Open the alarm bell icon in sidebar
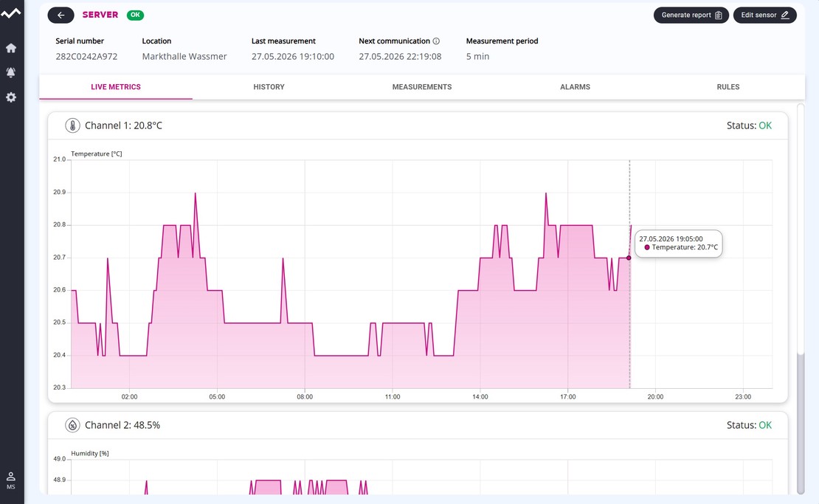 (11, 72)
